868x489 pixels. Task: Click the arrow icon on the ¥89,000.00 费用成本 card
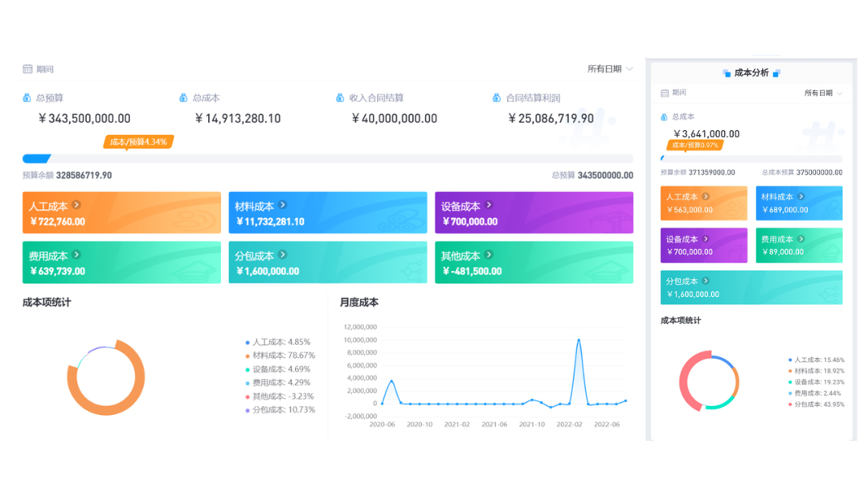[801, 239]
